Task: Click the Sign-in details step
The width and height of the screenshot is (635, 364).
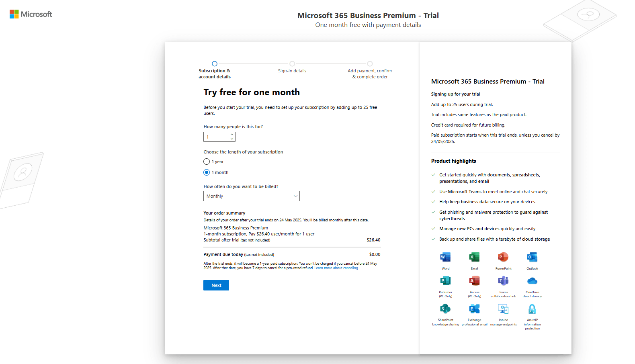Action: coord(292,67)
